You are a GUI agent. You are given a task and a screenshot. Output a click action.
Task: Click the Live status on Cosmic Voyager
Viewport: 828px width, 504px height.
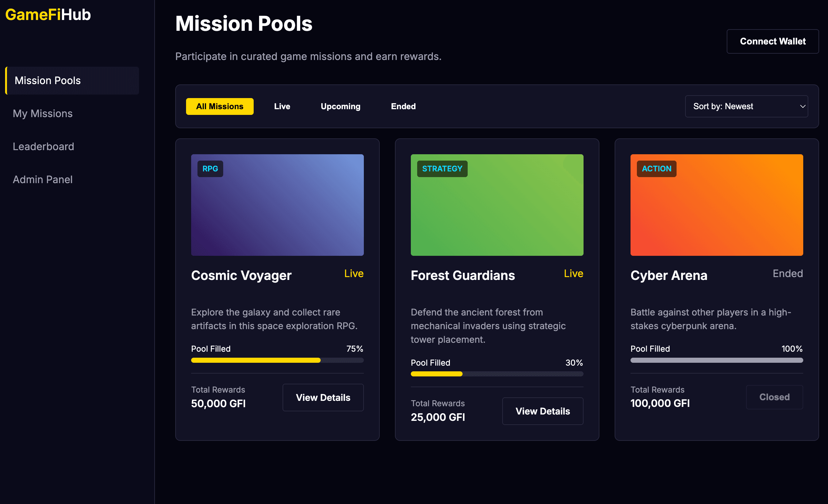(x=353, y=274)
